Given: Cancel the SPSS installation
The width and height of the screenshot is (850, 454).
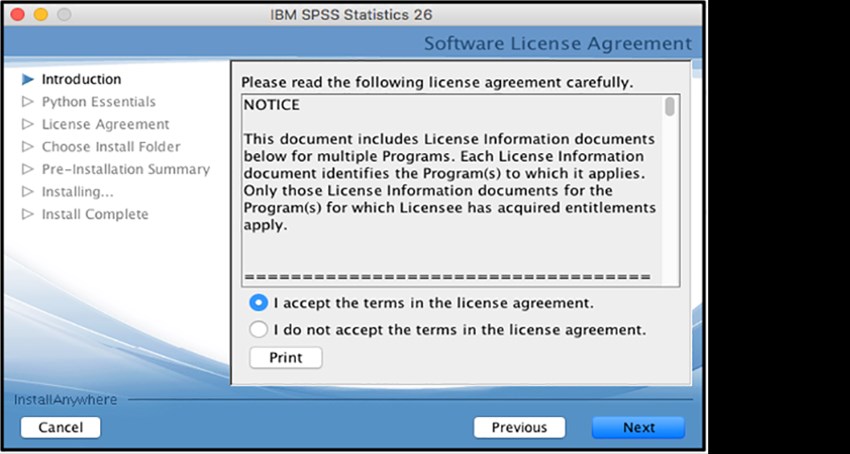Looking at the screenshot, I should [x=61, y=427].
